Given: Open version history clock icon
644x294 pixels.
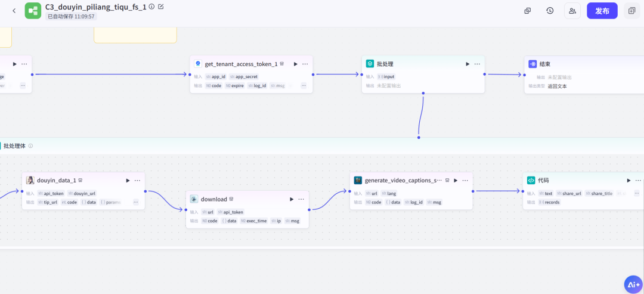Looking at the screenshot, I should click(x=550, y=11).
